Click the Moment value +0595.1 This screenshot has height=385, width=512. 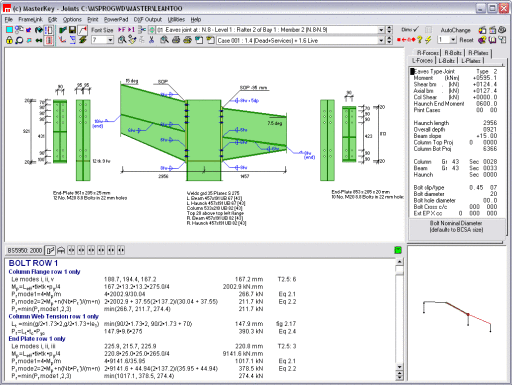[x=485, y=78]
